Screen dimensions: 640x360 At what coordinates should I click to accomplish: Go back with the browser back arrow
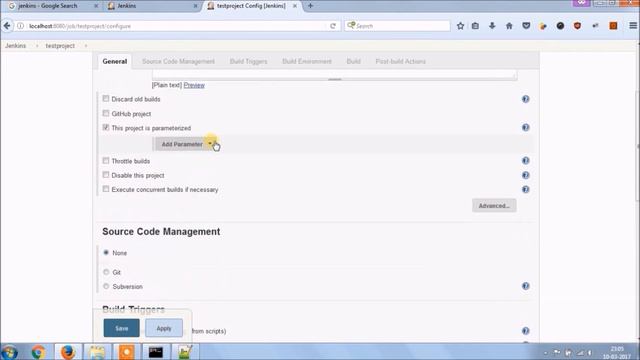tap(7, 26)
